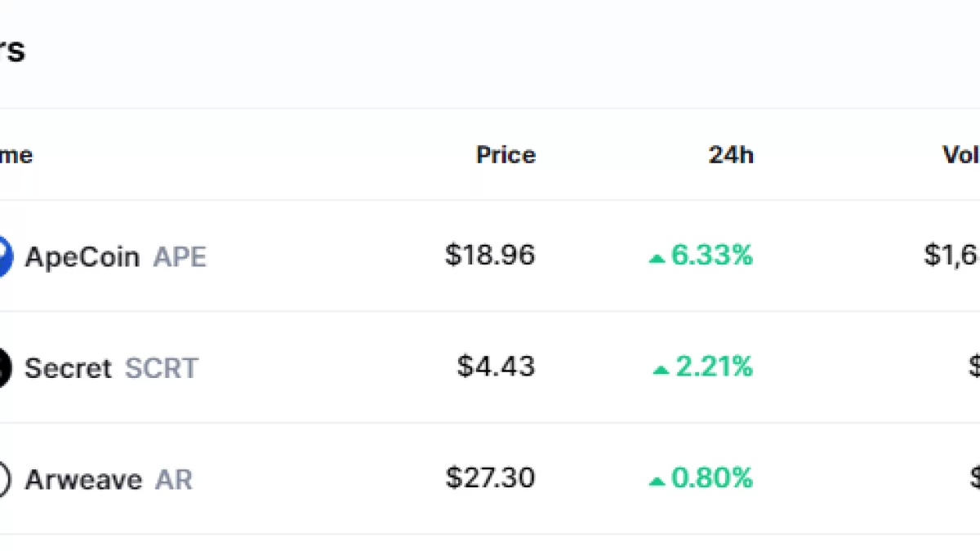Click the APE ticker symbol

180,257
